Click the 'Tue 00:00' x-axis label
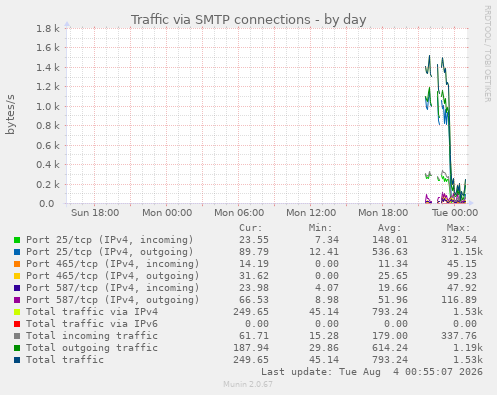This screenshot has width=497, height=395. [x=455, y=213]
